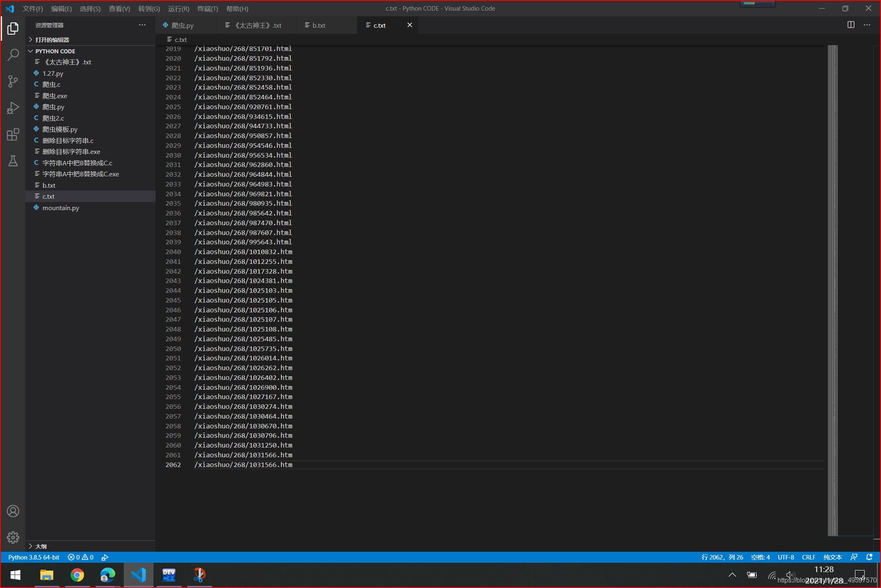Open Dev-C++ from the taskbar

click(169, 575)
